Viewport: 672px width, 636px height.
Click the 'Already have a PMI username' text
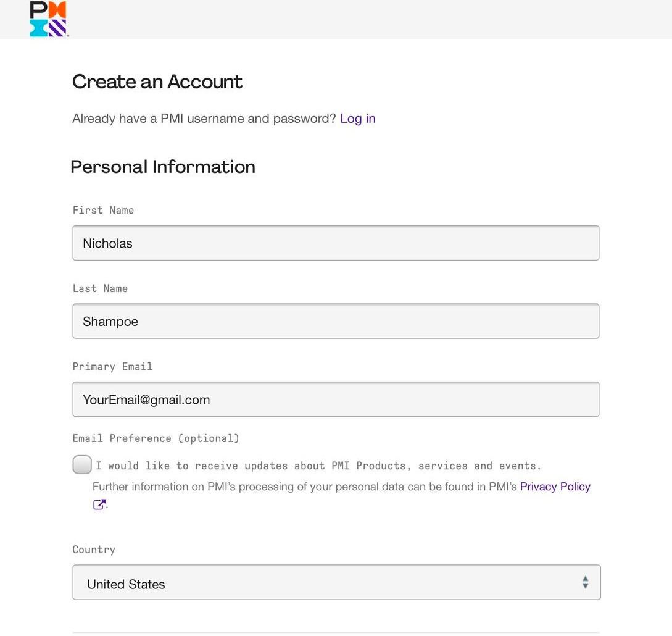(204, 119)
